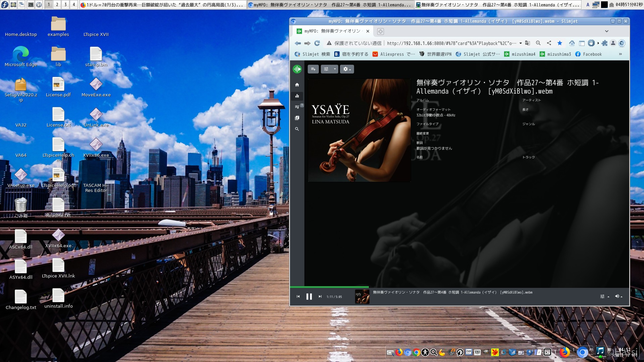Screen dimensions: 644x362
Task: Pause the currently playing track
Action: pos(309,297)
